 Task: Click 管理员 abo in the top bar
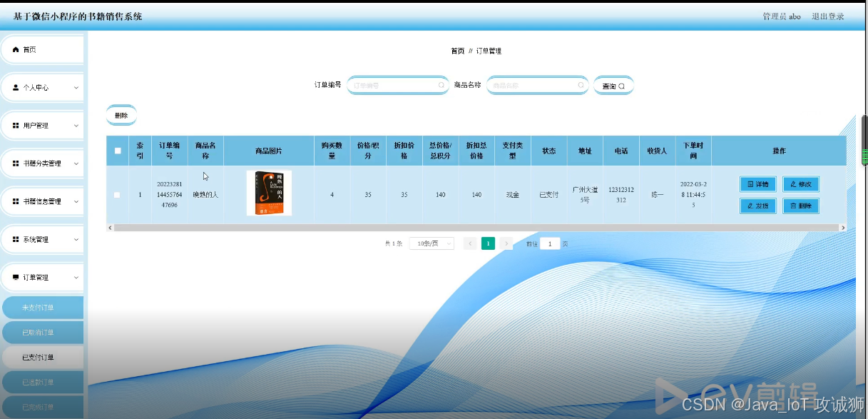(781, 16)
